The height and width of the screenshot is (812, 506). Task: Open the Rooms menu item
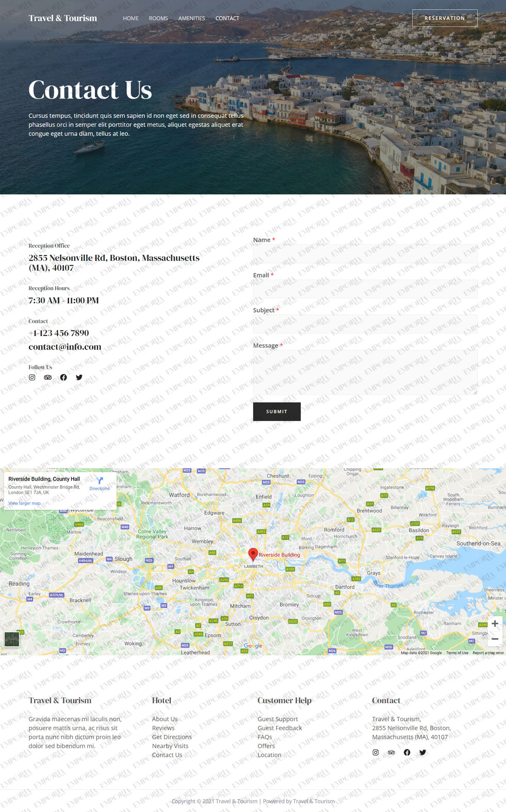[158, 18]
